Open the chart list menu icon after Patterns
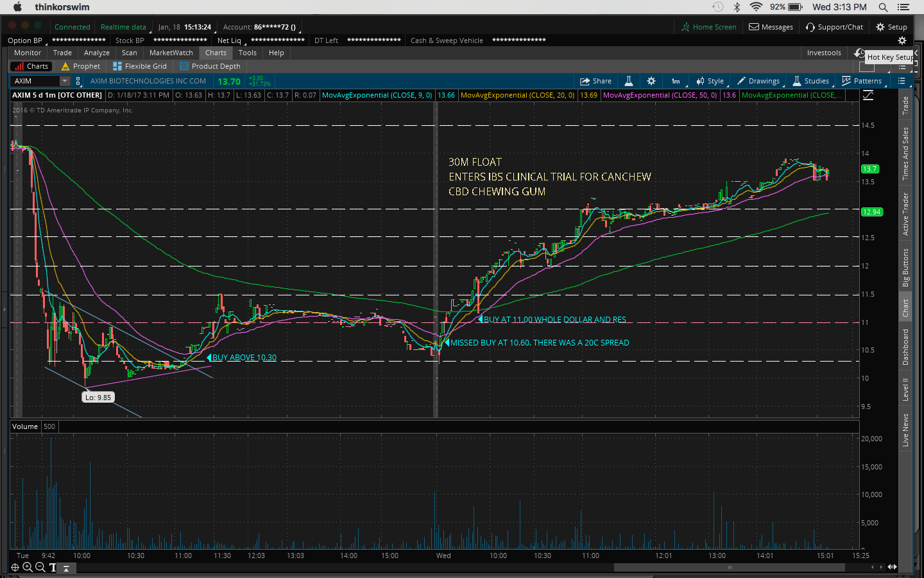The height and width of the screenshot is (578, 924). click(902, 81)
